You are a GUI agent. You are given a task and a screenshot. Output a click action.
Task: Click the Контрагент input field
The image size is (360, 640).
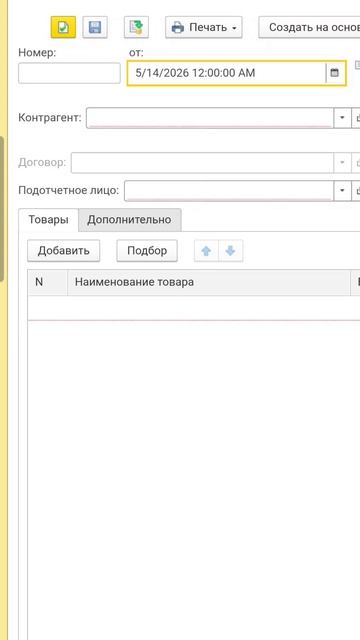(210, 118)
